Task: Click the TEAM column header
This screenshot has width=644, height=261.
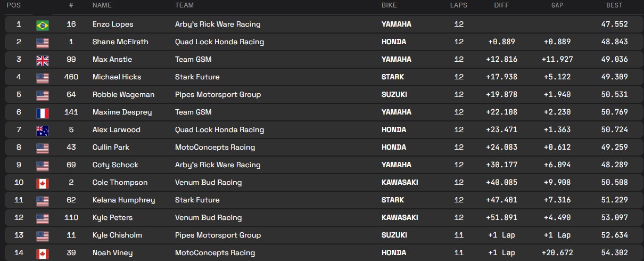Action: (184, 5)
